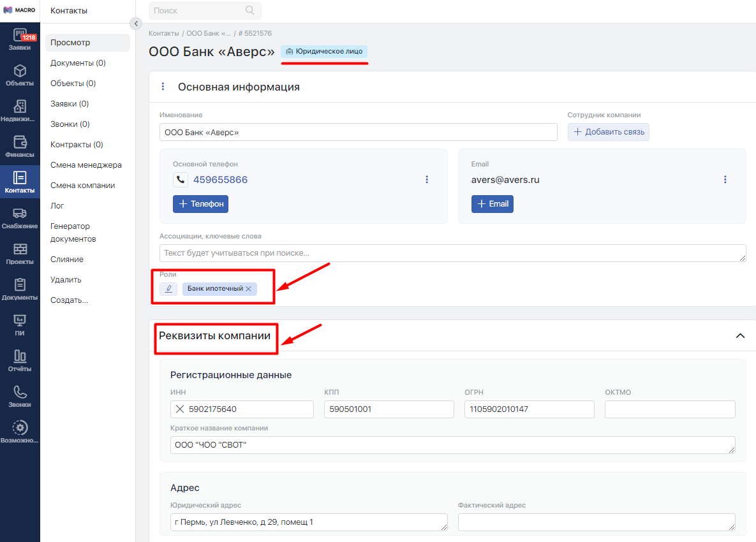
Task: Collapse the left contacts panel
Action: tap(135, 24)
